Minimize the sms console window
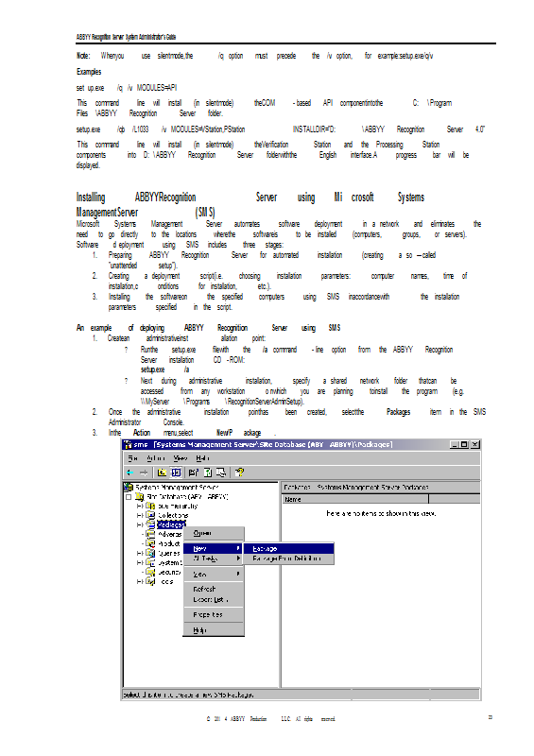Screen dimensions: 534x756 pos(455,444)
